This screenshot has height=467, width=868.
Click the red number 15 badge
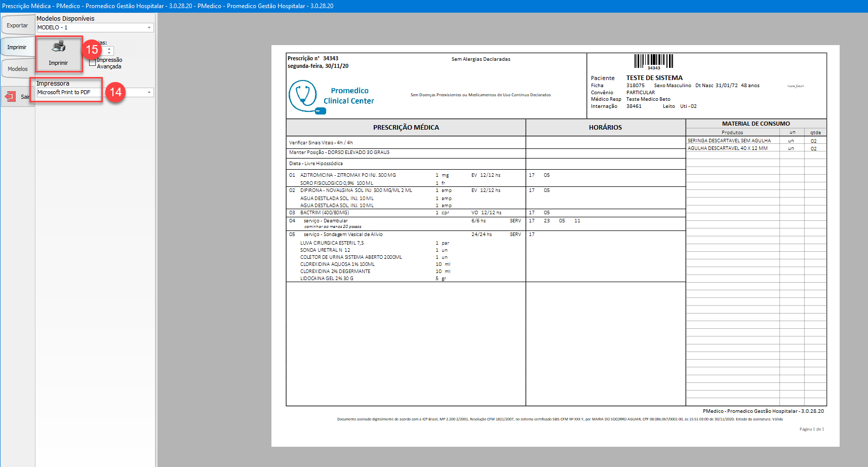(92, 49)
